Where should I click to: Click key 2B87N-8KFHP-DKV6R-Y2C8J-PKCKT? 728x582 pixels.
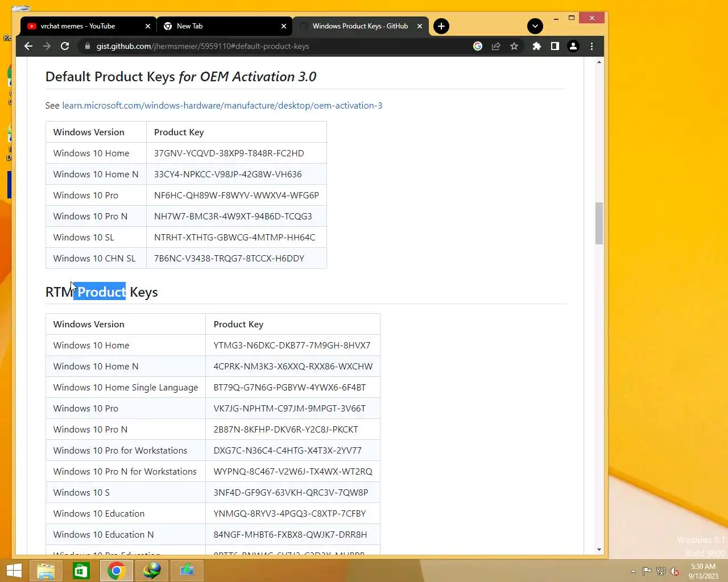pos(286,430)
